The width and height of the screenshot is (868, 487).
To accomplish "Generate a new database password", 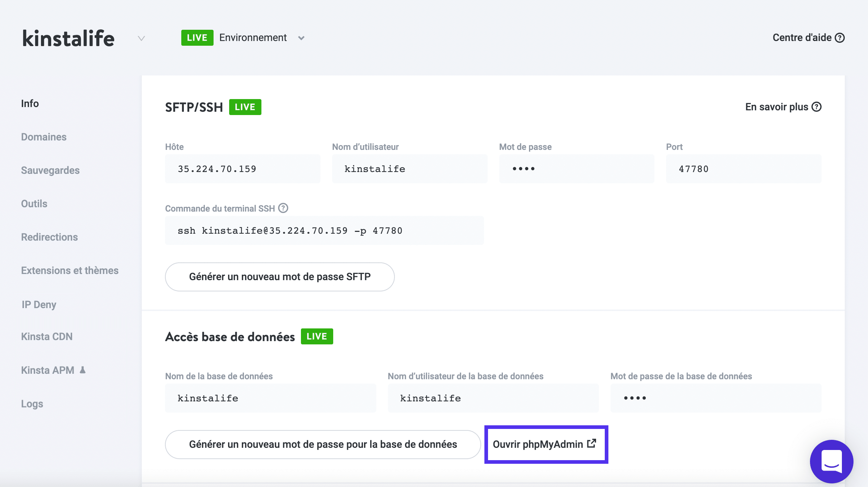I will coord(323,444).
